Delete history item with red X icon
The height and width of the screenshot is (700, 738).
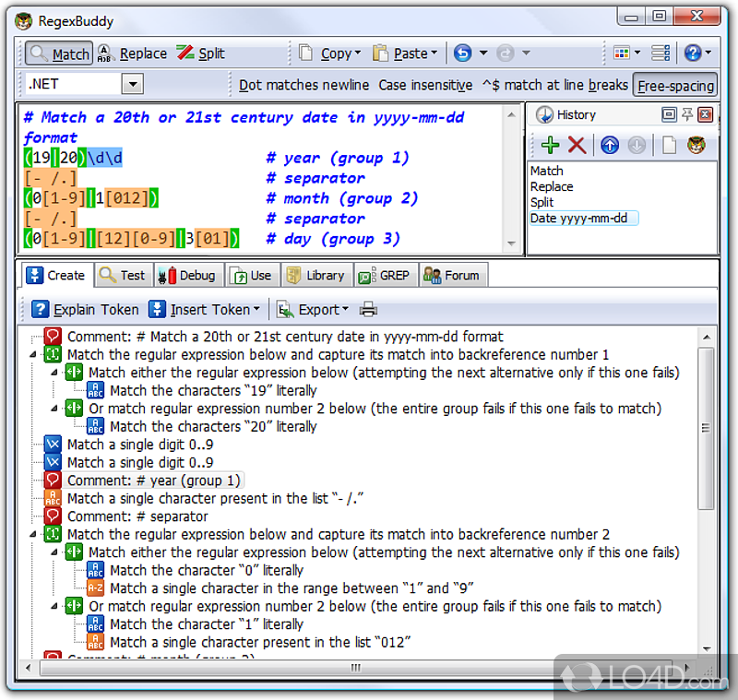pos(577,145)
